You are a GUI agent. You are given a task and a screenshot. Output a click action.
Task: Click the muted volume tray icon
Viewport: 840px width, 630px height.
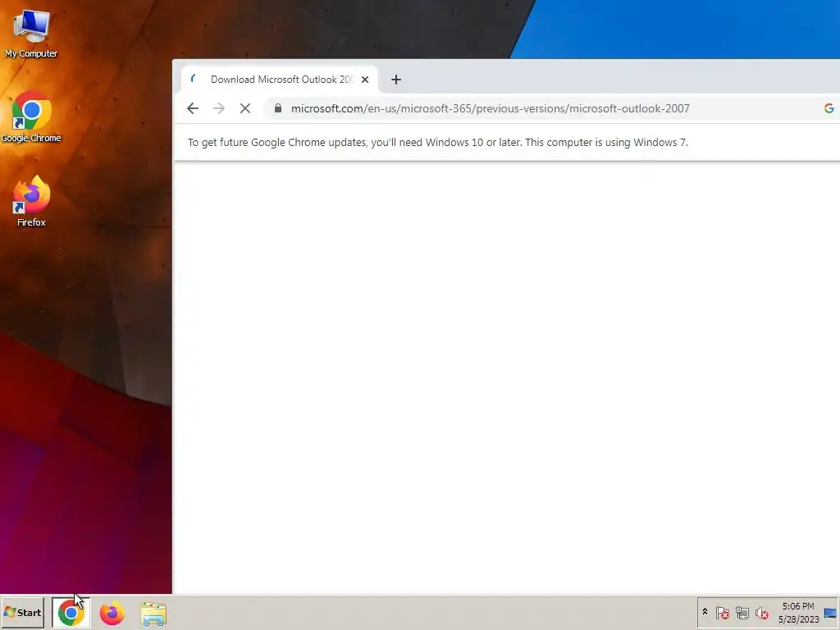pyautogui.click(x=762, y=612)
